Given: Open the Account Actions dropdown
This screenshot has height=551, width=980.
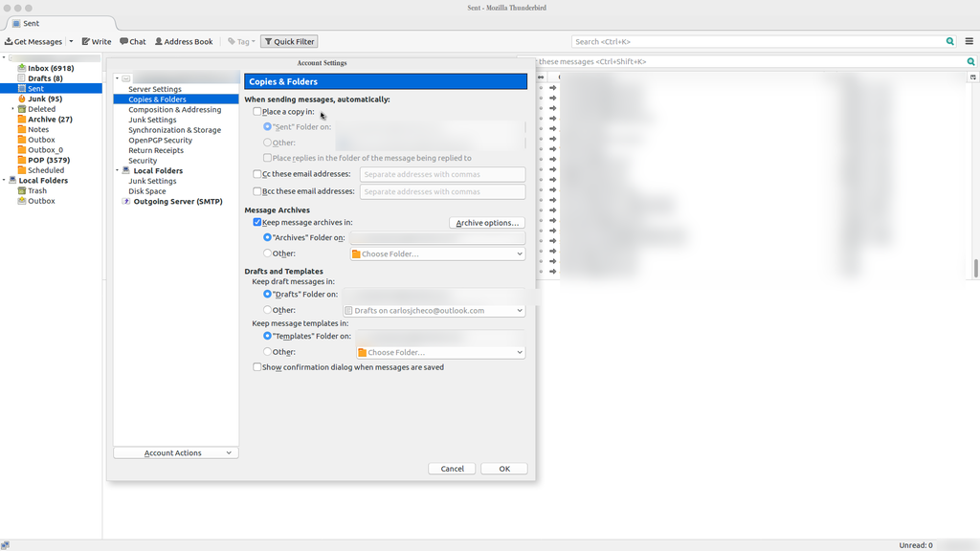Looking at the screenshot, I should 175,452.
